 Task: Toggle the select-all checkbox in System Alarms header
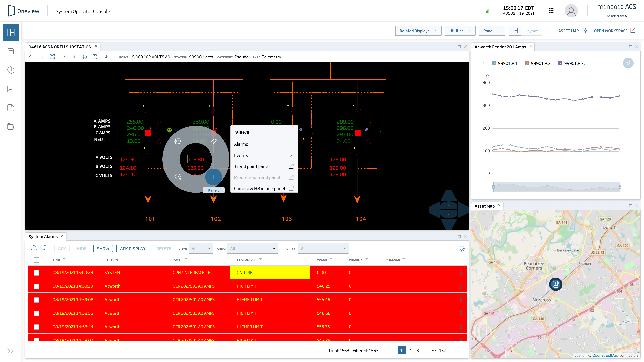coord(37,260)
